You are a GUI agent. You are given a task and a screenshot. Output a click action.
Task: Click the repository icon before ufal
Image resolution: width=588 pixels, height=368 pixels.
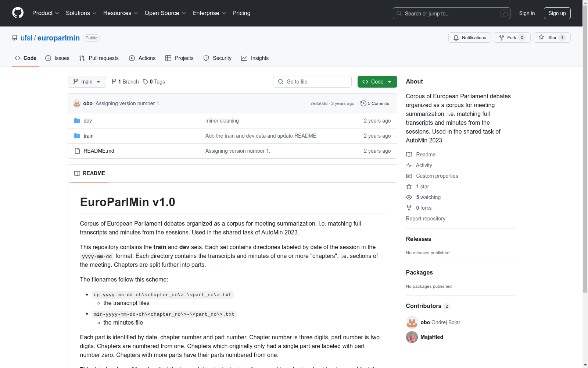click(x=15, y=38)
